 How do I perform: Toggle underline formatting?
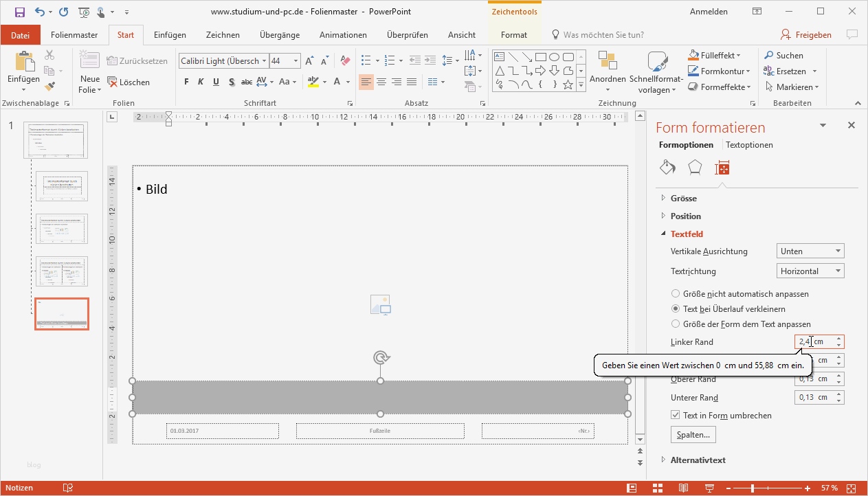coord(216,81)
